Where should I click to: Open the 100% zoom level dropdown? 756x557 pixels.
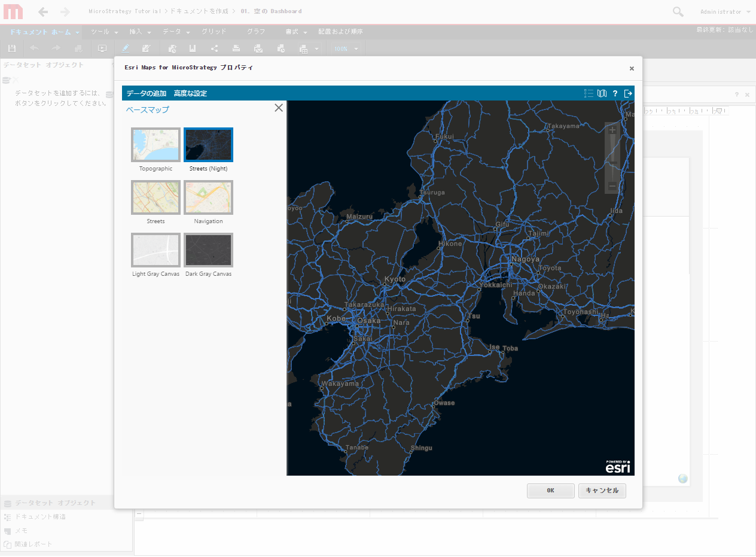(x=347, y=49)
